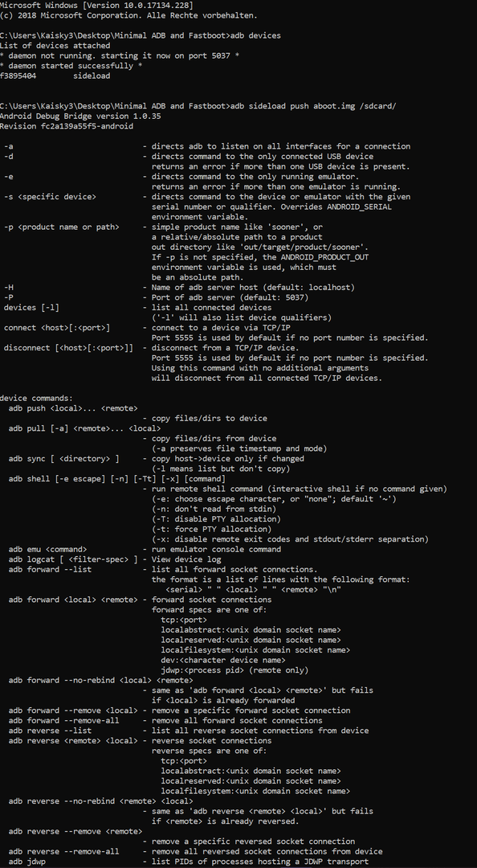The width and height of the screenshot is (477, 868).
Task: Click the 'device commands:' heading
Action: (36, 398)
